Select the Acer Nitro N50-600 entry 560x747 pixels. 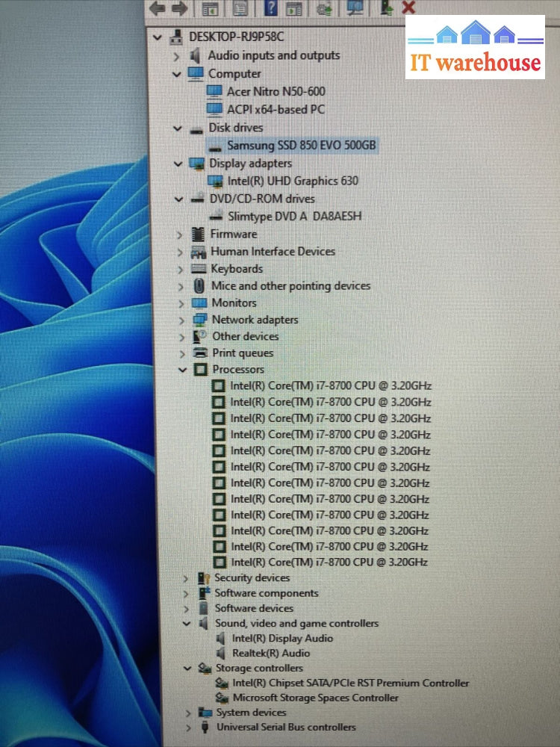(x=276, y=91)
